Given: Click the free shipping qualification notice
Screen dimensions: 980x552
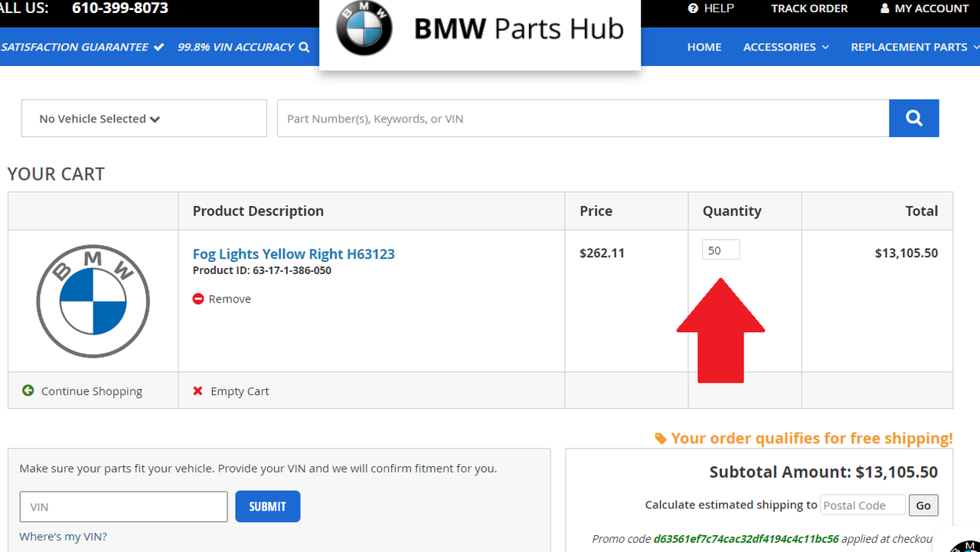Looking at the screenshot, I should (x=804, y=438).
